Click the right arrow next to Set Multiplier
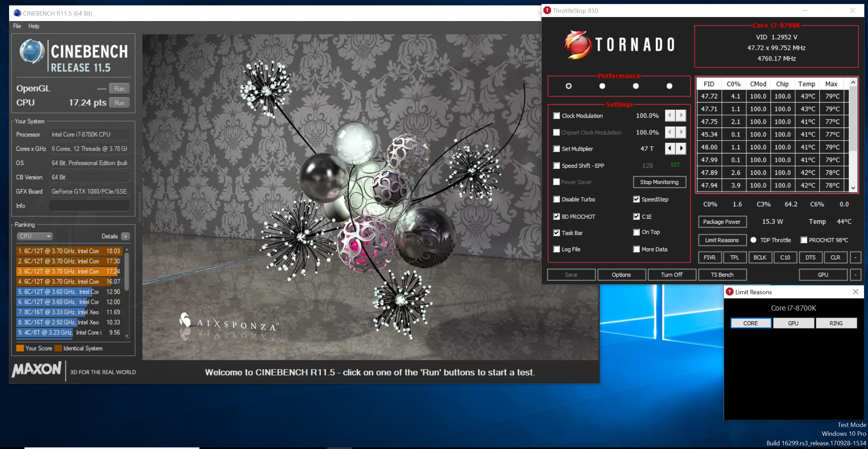This screenshot has width=868, height=449. [x=681, y=148]
